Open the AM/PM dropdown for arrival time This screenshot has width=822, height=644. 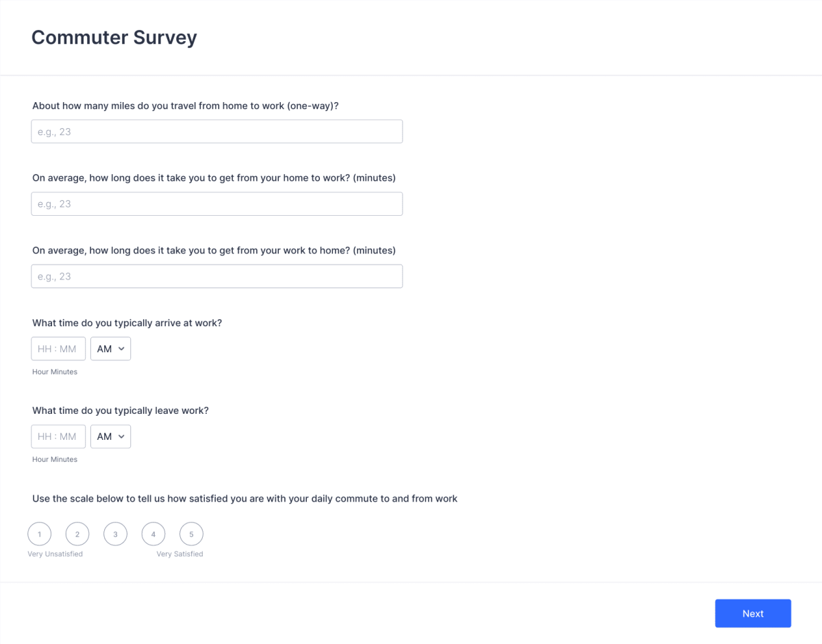[x=110, y=349]
